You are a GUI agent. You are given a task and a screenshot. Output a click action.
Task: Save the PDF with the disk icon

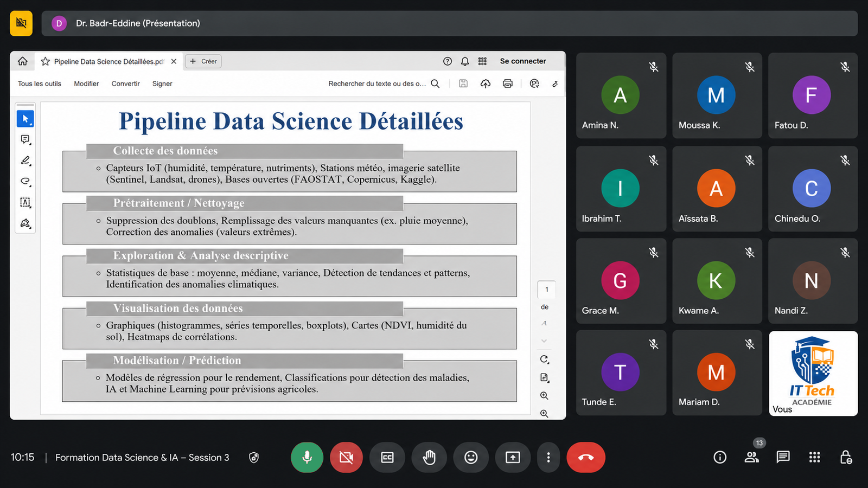pos(463,84)
